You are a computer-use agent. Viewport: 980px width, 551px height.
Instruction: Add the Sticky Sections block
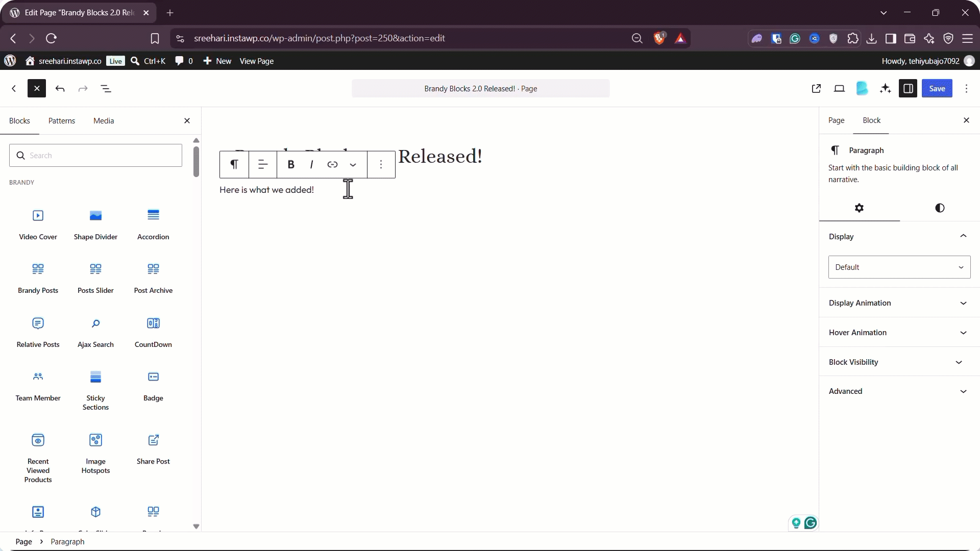click(95, 390)
